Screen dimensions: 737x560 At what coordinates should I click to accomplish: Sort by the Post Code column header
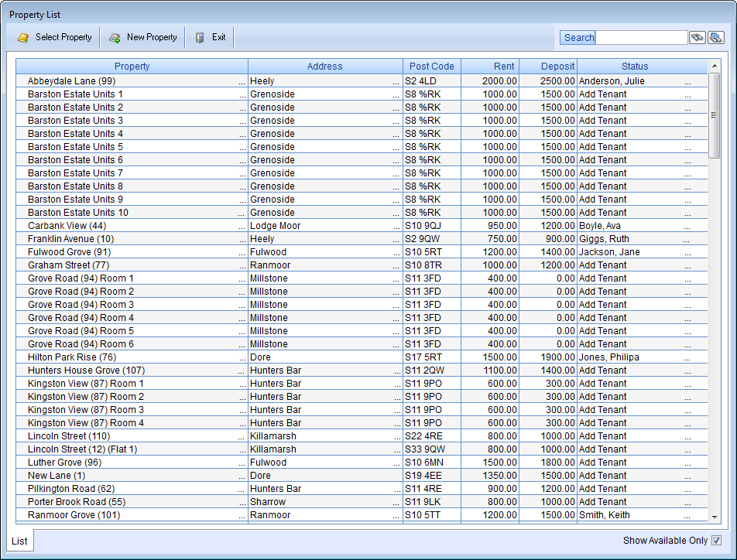(x=431, y=67)
